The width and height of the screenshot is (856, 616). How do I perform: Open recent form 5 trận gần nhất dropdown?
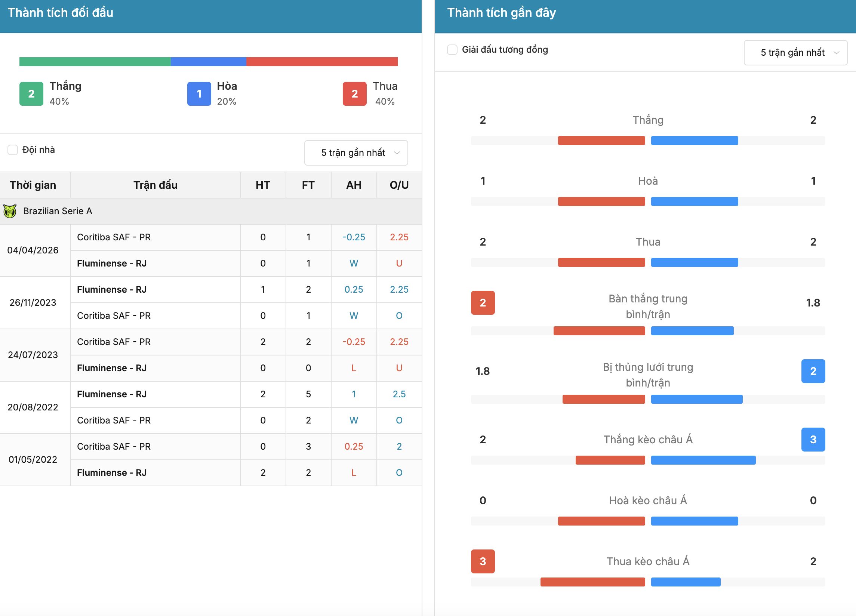coord(795,52)
